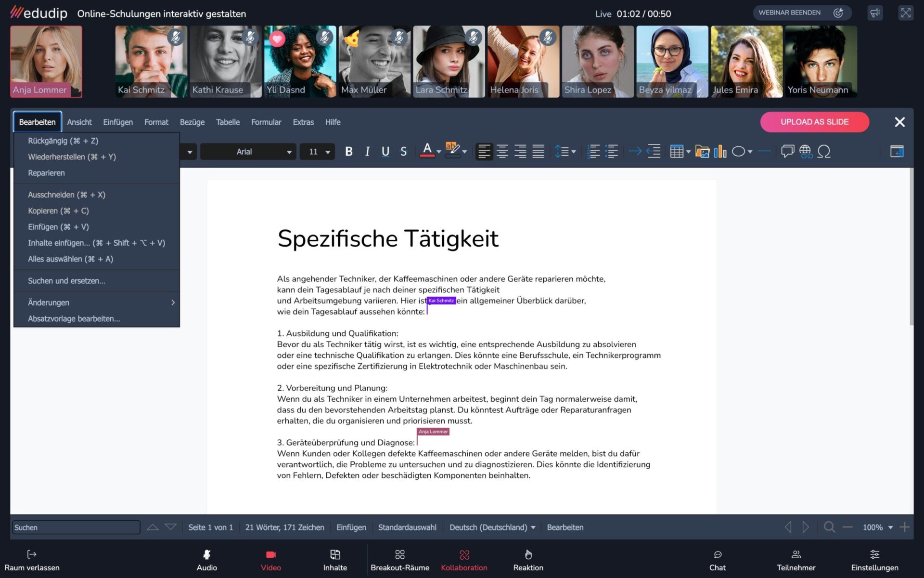Select 'Suchen und ersetzen...' from menu

pyautogui.click(x=66, y=281)
